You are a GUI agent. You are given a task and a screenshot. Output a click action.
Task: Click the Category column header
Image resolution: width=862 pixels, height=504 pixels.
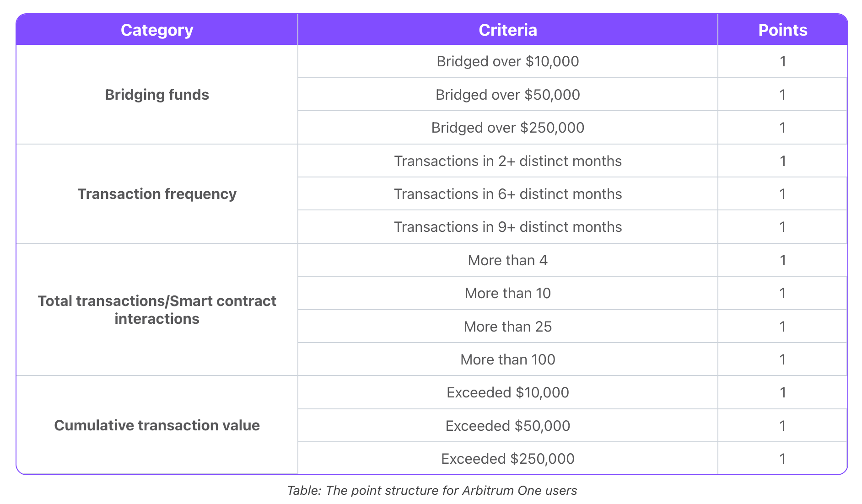pyautogui.click(x=156, y=30)
